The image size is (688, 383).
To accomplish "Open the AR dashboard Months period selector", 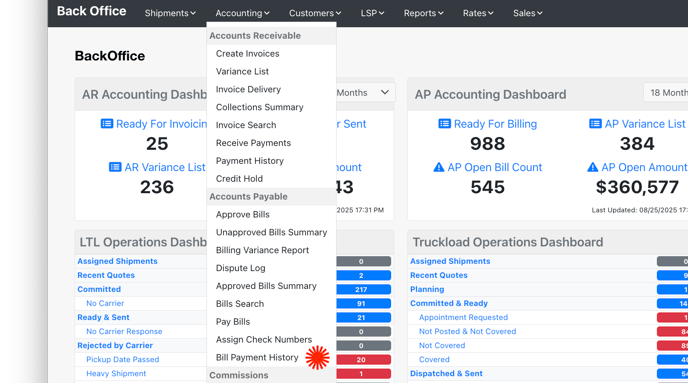I will tap(366, 93).
